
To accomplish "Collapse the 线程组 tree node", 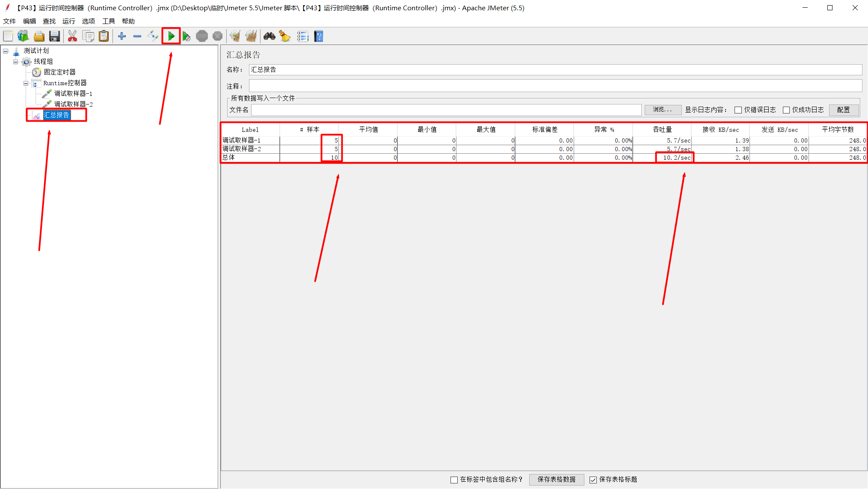I will pos(16,62).
